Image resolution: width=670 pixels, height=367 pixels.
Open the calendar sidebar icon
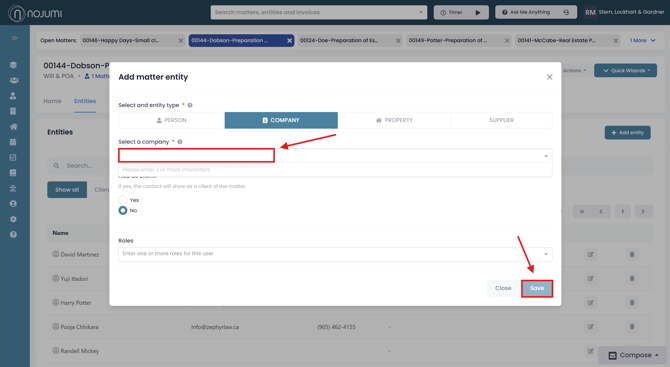[13, 142]
